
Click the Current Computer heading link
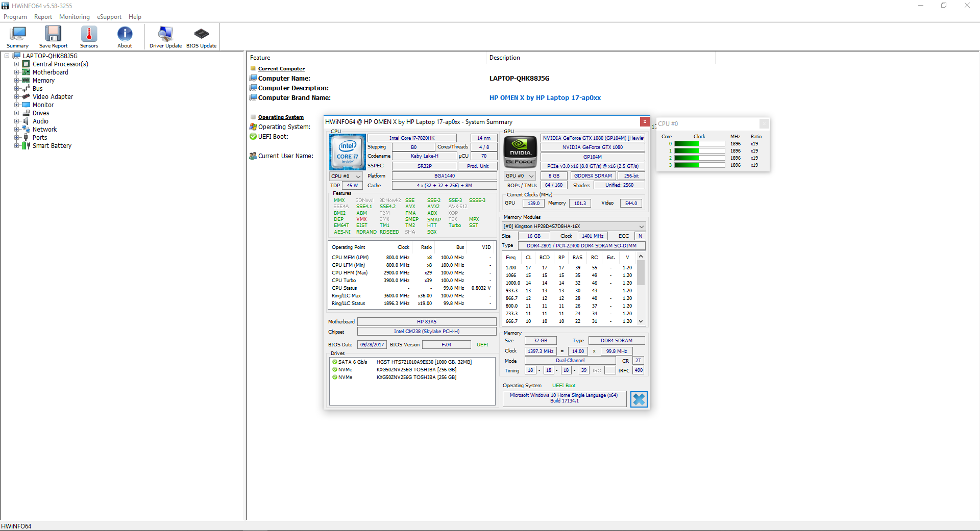281,69
